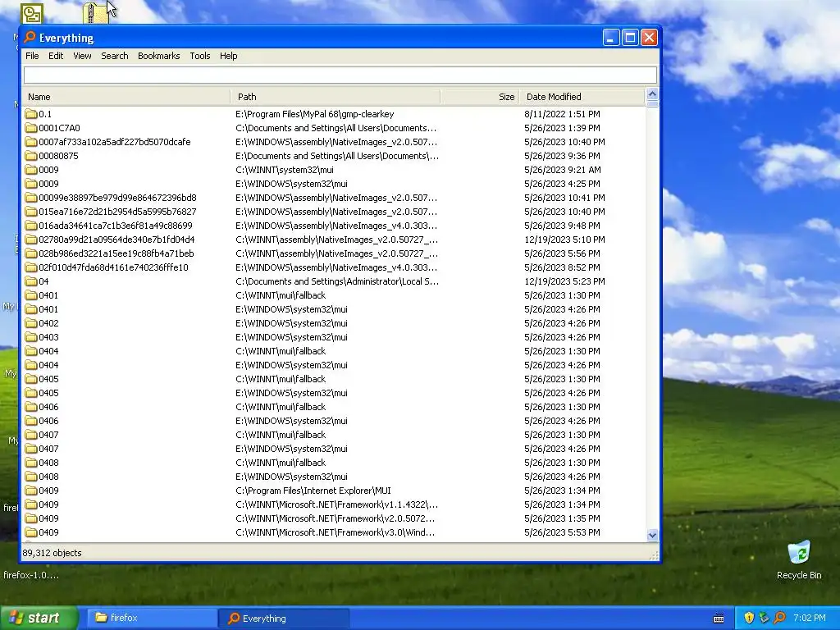Screen dimensions: 840x630
Task: Select 0409 row with Framework\v2.0.5072 path
Action: click(335, 518)
